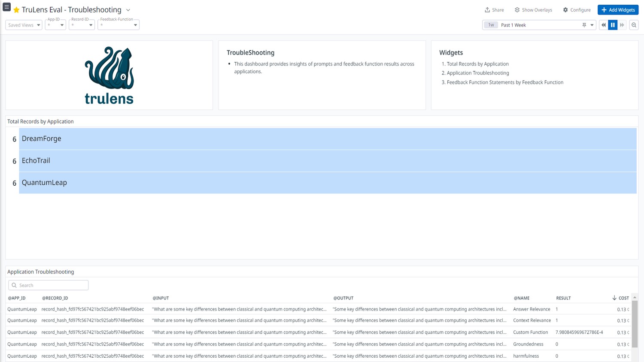The image size is (644, 362).
Task: Open the Feedback-Function filter dropdown
Action: (118, 25)
